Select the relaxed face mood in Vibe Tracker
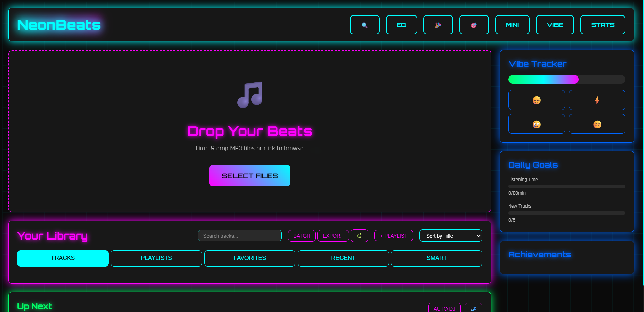 point(536,100)
